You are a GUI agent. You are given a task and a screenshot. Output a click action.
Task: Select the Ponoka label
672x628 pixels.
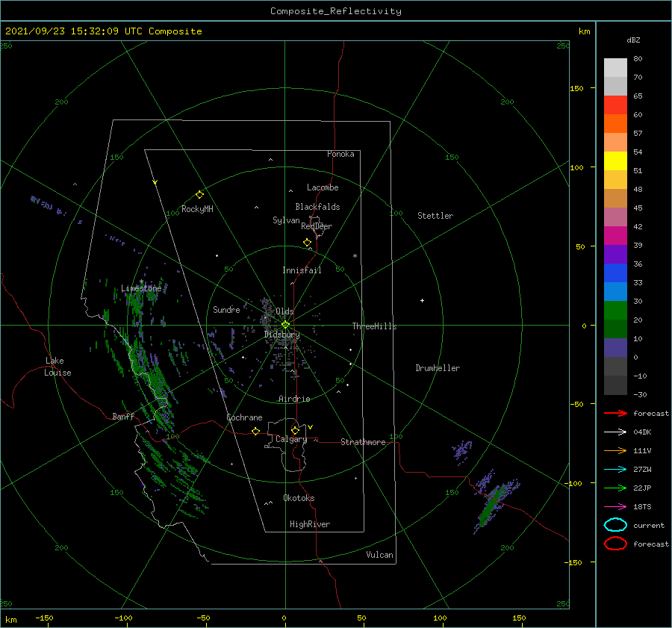[340, 154]
